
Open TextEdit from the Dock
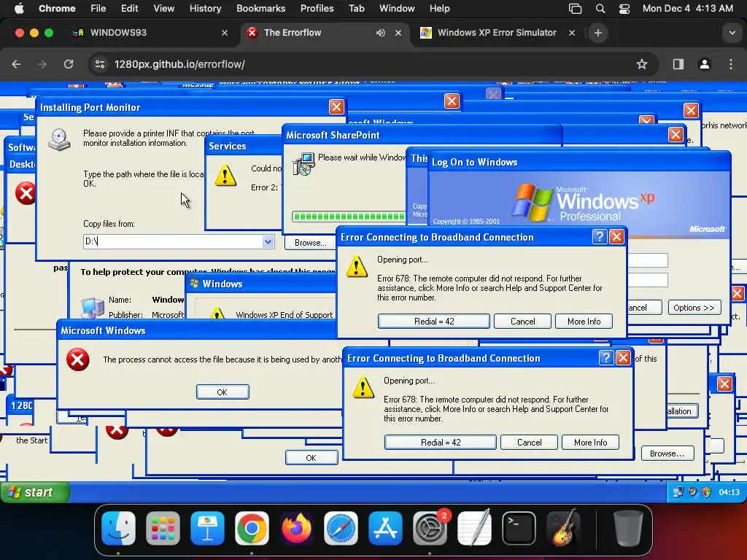474,528
